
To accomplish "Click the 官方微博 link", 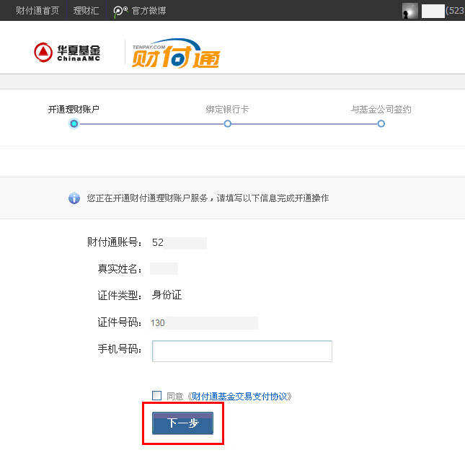I will pyautogui.click(x=149, y=11).
